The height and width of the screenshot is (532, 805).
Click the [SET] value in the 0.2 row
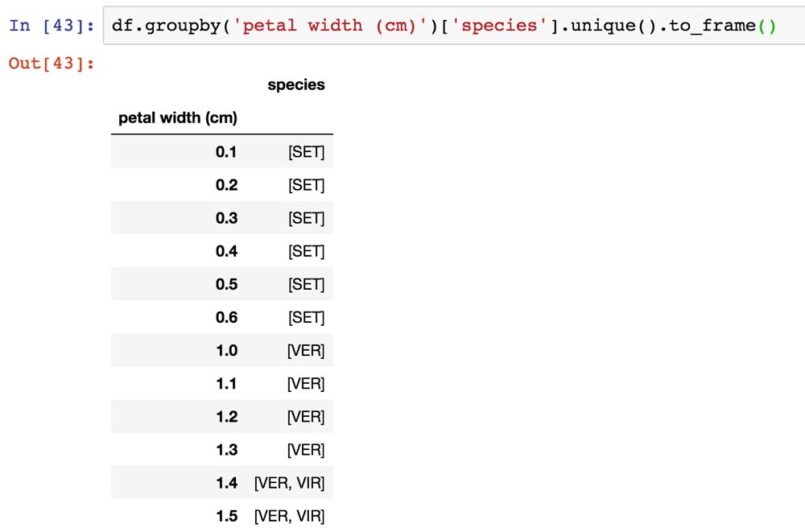click(x=306, y=185)
